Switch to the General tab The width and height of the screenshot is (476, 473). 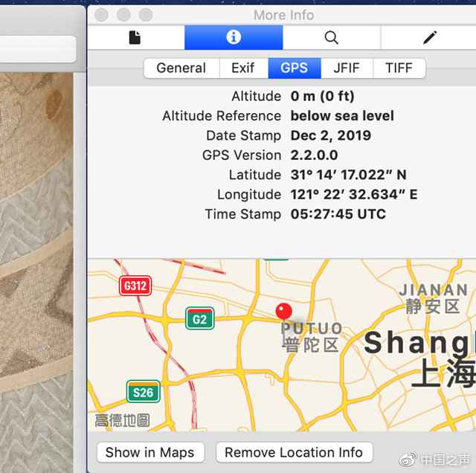(x=181, y=68)
